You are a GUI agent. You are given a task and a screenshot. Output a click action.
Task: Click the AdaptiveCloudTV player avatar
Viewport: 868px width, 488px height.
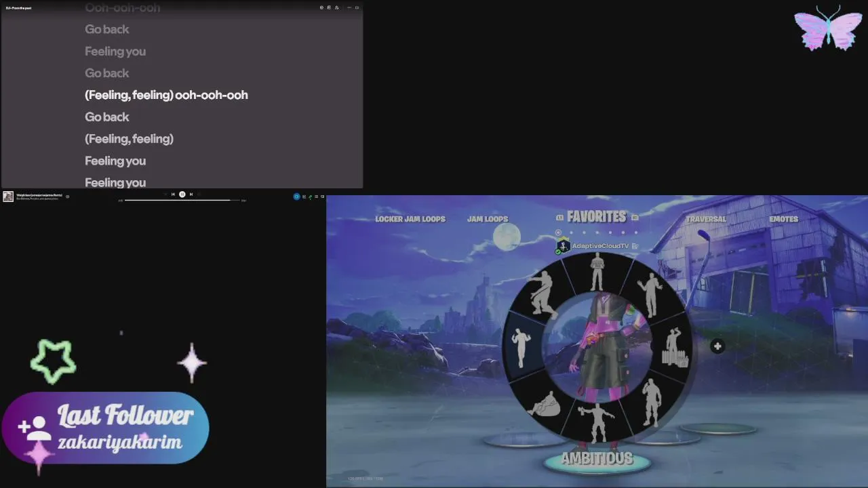point(563,246)
